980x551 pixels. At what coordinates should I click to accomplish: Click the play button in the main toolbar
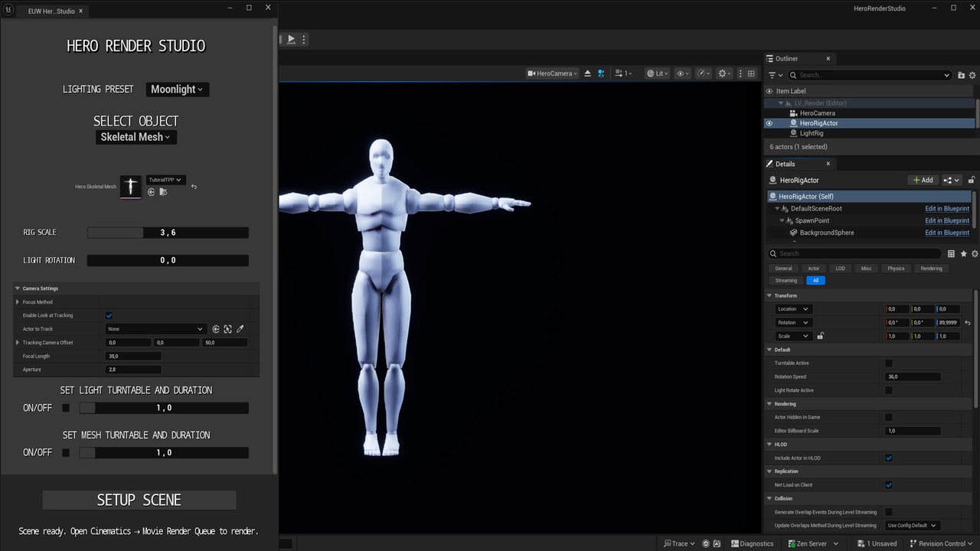(292, 39)
